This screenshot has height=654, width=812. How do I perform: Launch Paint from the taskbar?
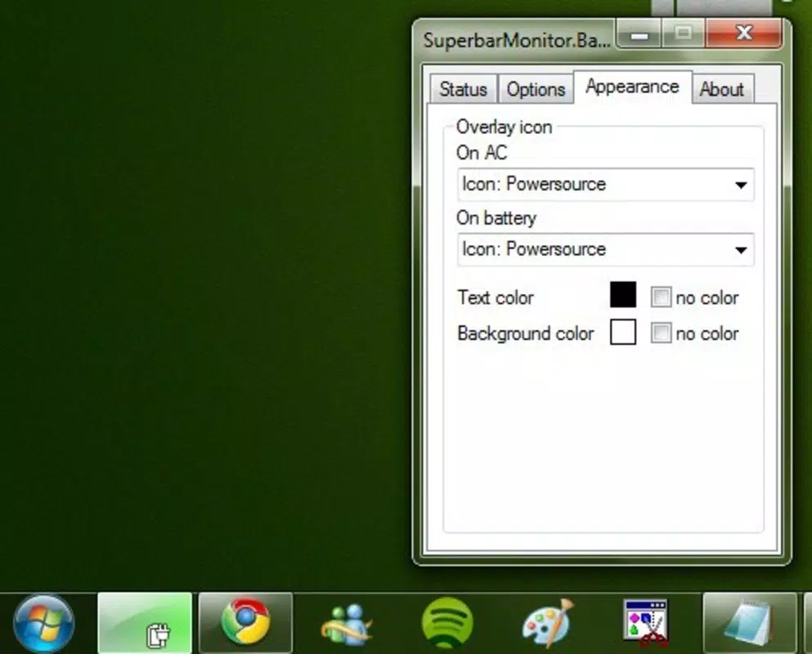(x=549, y=623)
